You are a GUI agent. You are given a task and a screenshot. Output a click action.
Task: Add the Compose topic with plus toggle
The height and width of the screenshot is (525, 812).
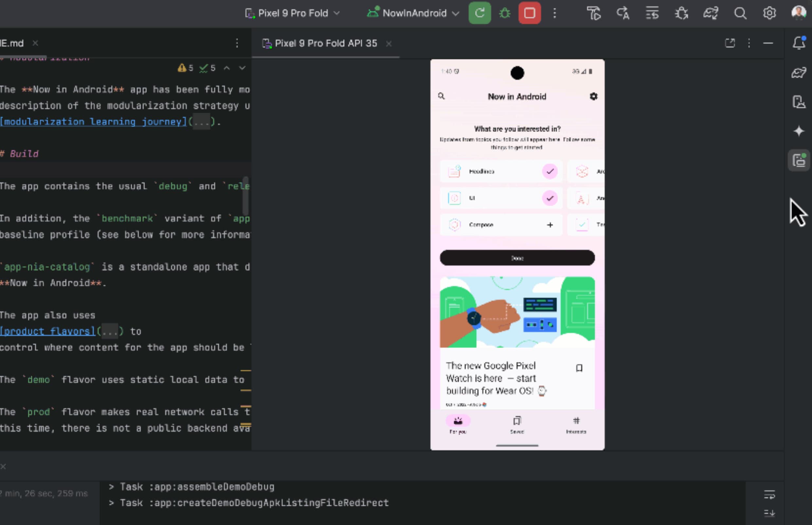pos(550,225)
